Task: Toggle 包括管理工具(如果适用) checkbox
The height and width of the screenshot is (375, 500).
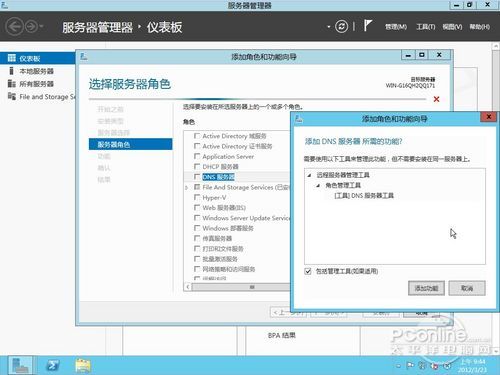Action: point(308,271)
